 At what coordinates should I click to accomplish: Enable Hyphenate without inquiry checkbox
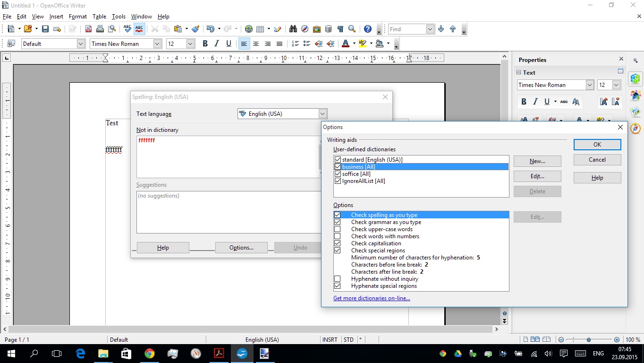coord(338,279)
